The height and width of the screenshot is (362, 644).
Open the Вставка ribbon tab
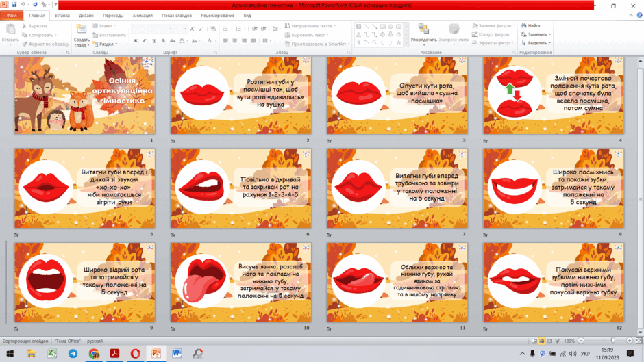point(62,16)
